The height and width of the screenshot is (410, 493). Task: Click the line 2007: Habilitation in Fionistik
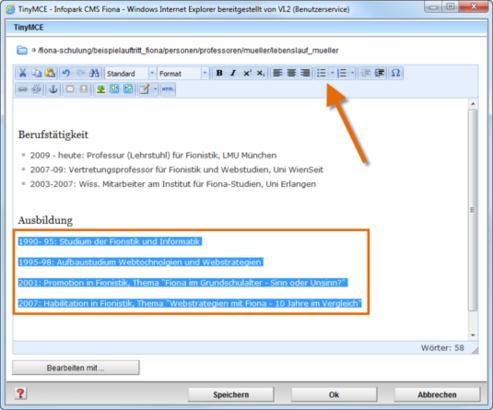tap(190, 303)
